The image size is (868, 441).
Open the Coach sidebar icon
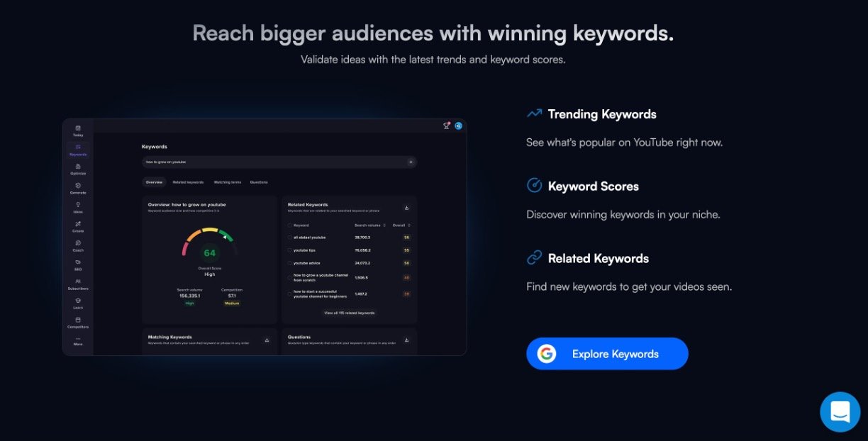[x=77, y=244]
